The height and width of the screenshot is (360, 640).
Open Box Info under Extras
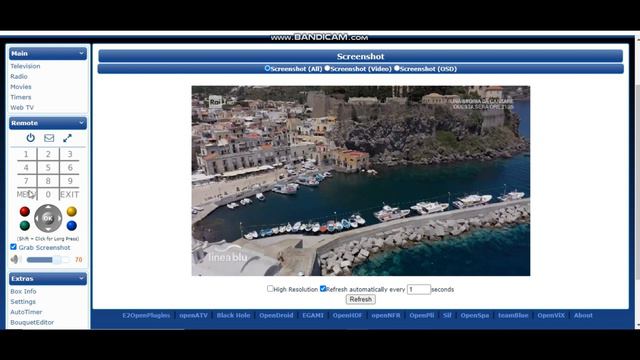23,291
